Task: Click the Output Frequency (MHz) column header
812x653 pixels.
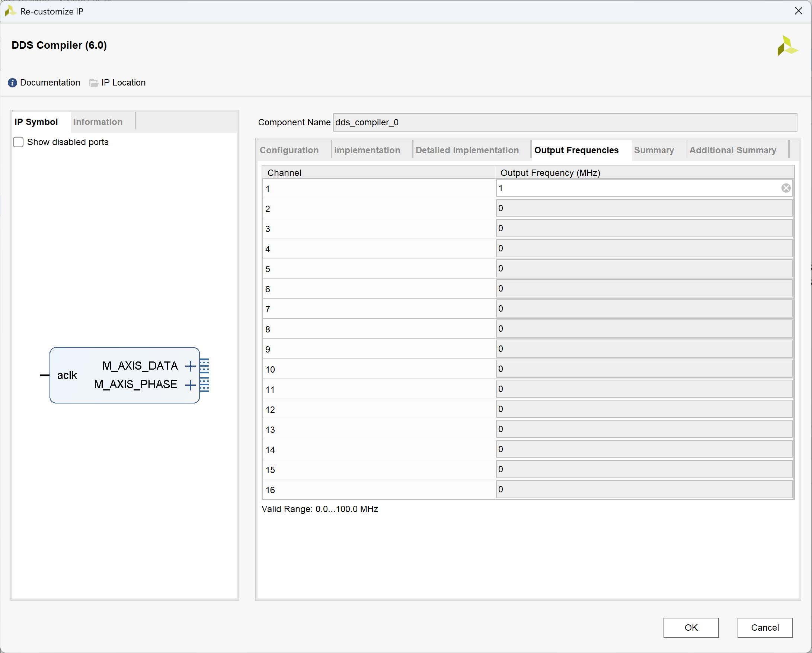Action: pyautogui.click(x=645, y=173)
